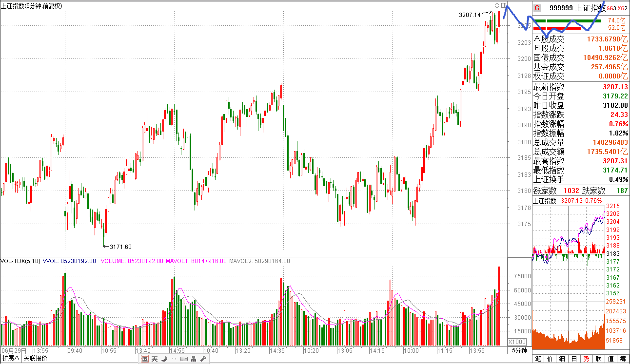Click the user figure icon on IME bar
This screenshot has width=630, height=364.
click(x=194, y=359)
